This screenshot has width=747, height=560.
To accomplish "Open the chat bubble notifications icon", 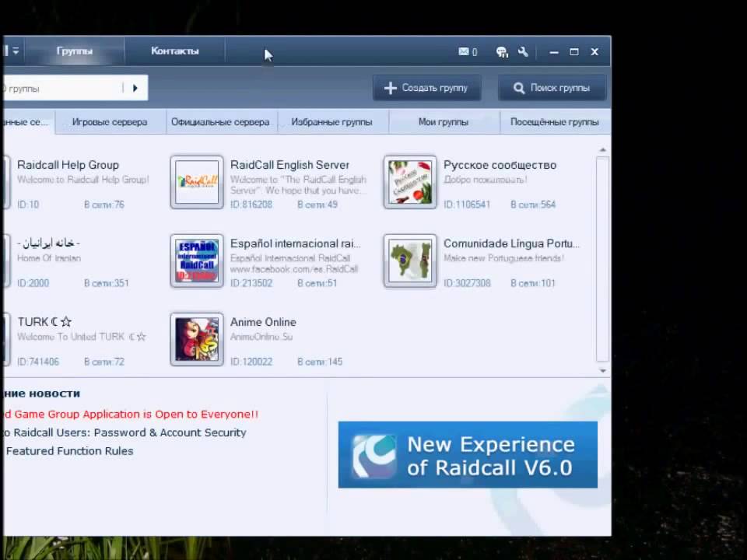I will click(502, 51).
